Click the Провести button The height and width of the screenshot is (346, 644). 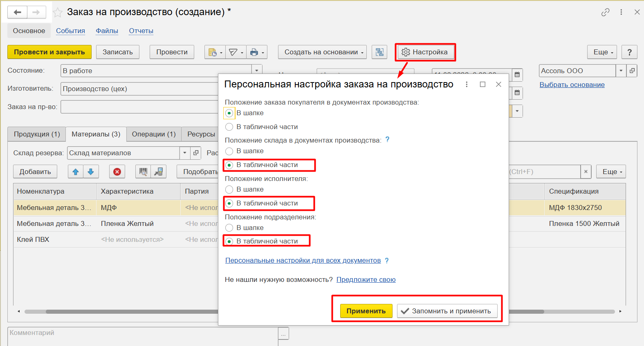(x=172, y=52)
